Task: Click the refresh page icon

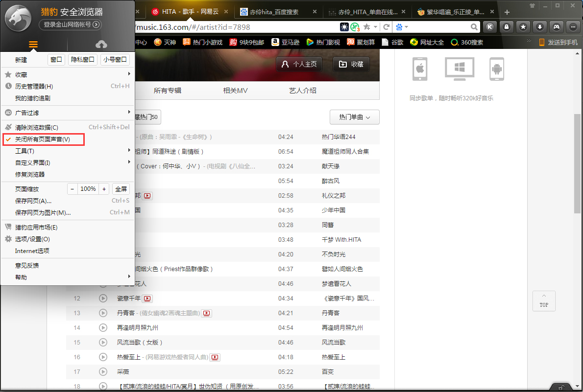Action: tap(387, 27)
